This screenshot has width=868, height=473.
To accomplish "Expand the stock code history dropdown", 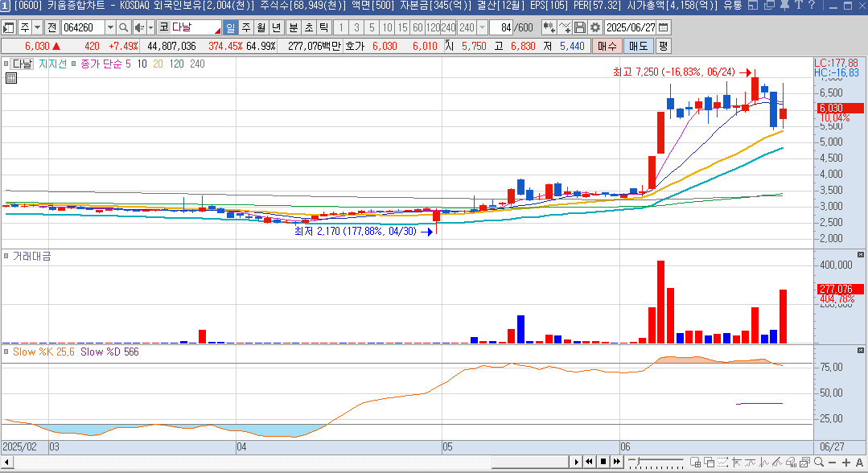I will point(110,27).
